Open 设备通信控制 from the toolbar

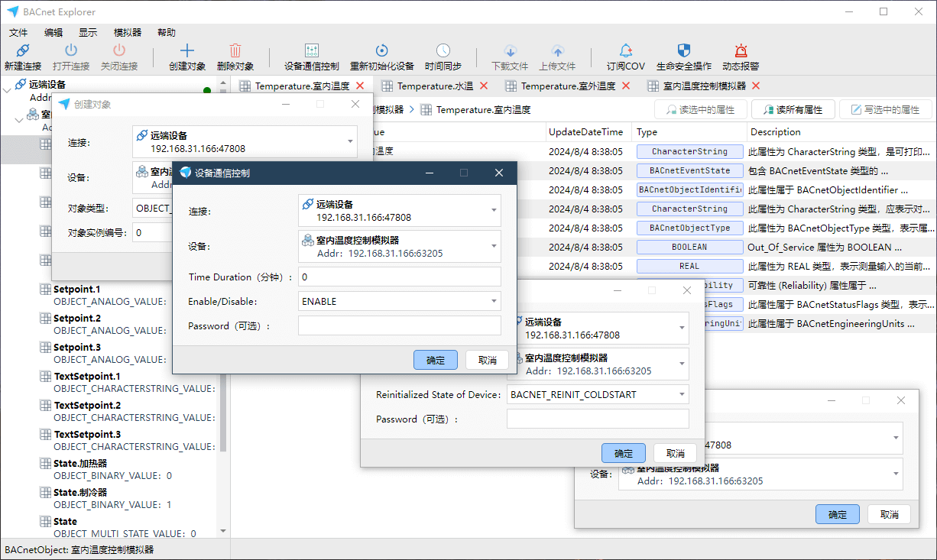tap(311, 51)
